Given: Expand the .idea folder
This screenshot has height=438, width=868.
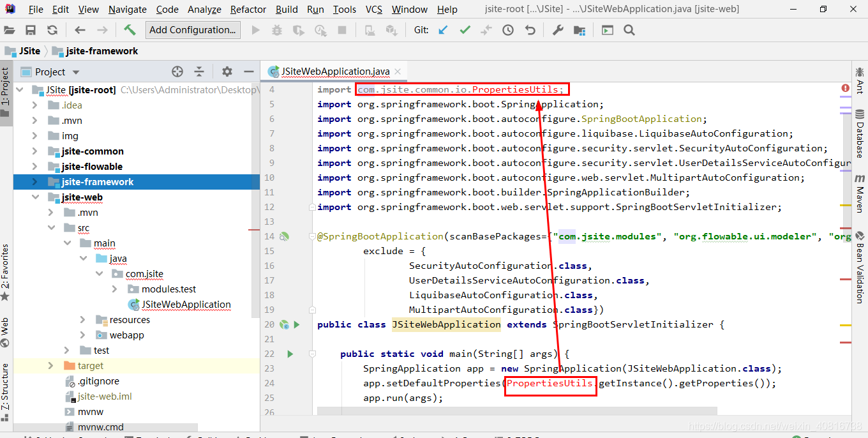Looking at the screenshot, I should (x=35, y=105).
